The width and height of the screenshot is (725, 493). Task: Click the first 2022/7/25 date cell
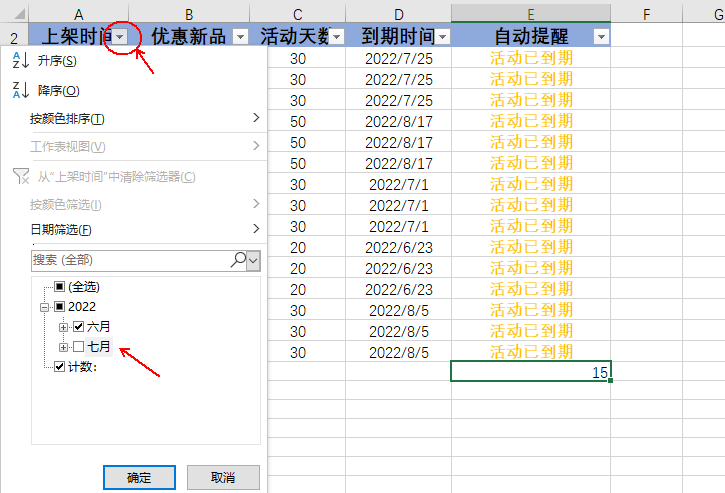tap(399, 58)
